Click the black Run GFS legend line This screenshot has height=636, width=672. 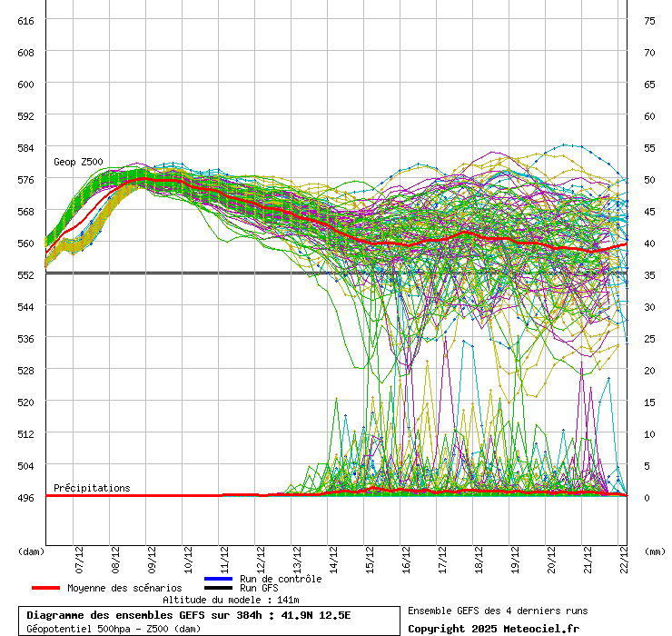click(219, 588)
